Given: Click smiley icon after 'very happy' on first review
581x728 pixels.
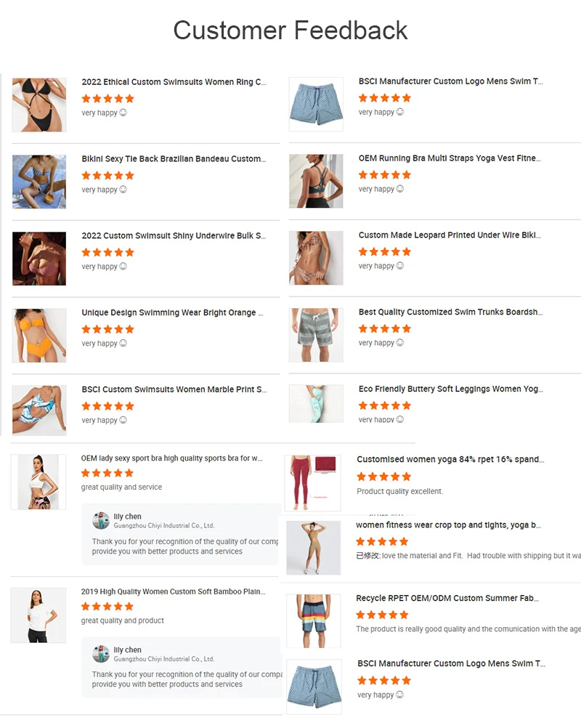Looking at the screenshot, I should [x=123, y=113].
